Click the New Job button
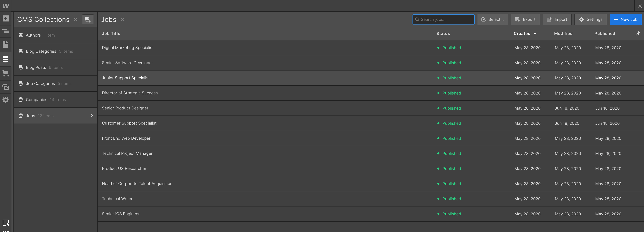The width and height of the screenshot is (644, 232). [x=625, y=19]
